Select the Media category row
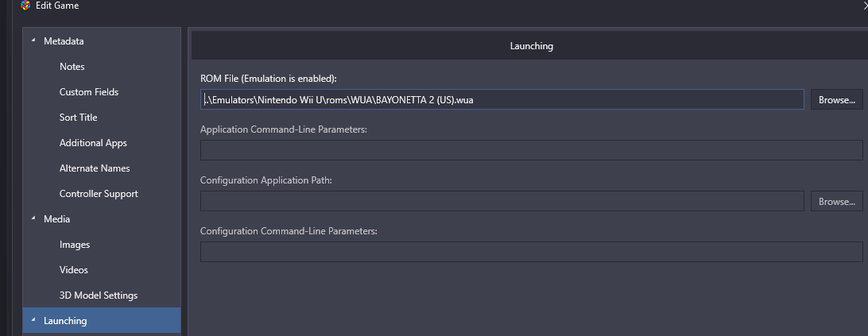This screenshot has width=868, height=336. point(102,219)
